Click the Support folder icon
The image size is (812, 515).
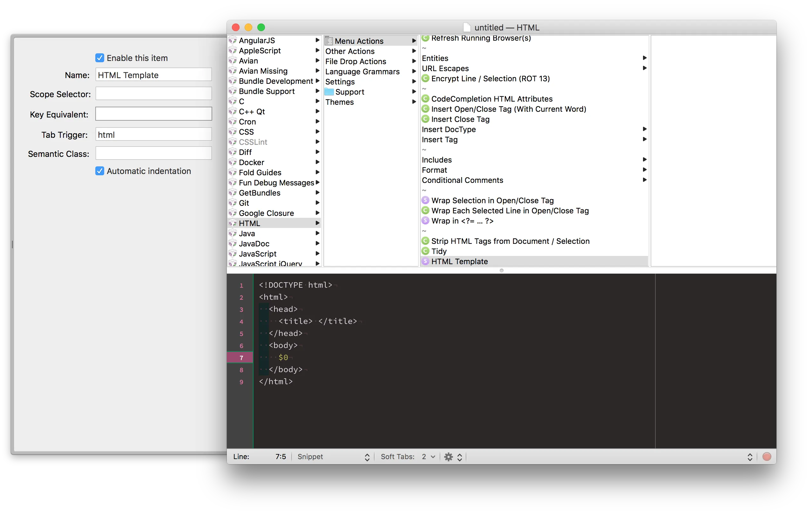pos(329,92)
